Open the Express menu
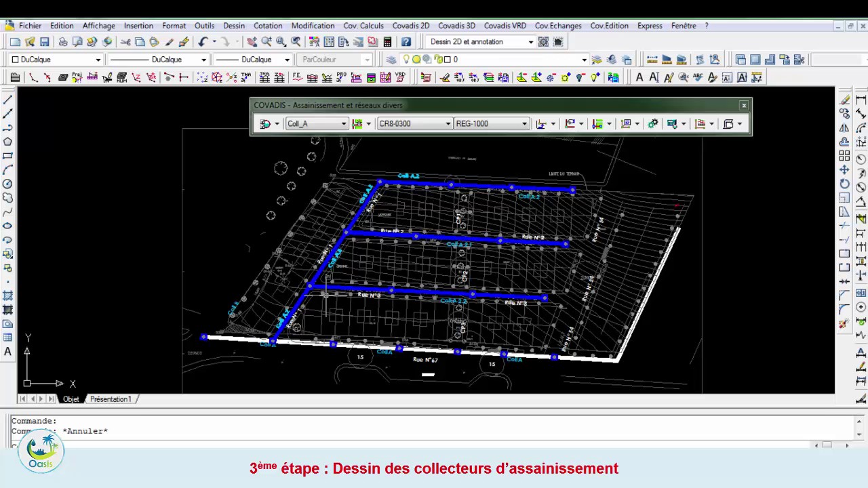The image size is (868, 488). pyautogui.click(x=650, y=26)
